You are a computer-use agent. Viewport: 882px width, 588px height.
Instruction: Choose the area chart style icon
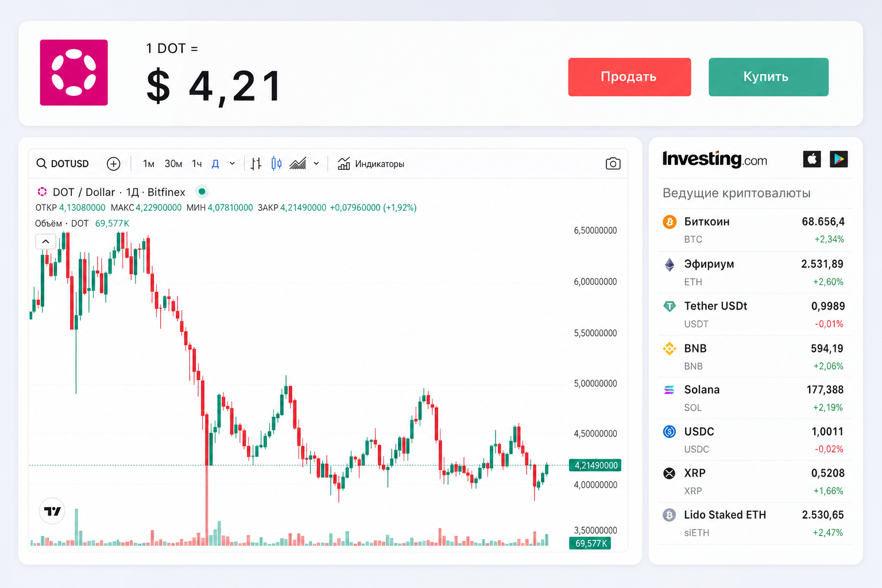[x=297, y=164]
